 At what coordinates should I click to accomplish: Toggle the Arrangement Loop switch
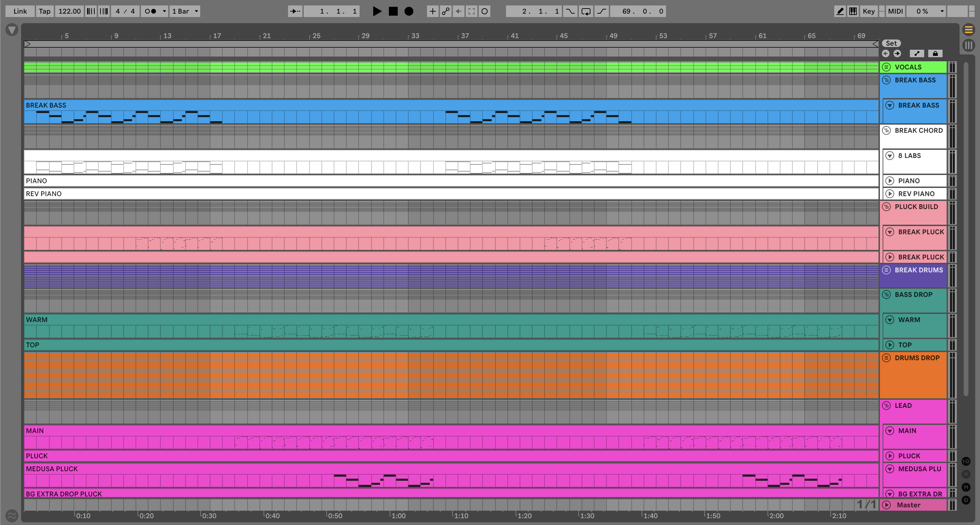586,12
